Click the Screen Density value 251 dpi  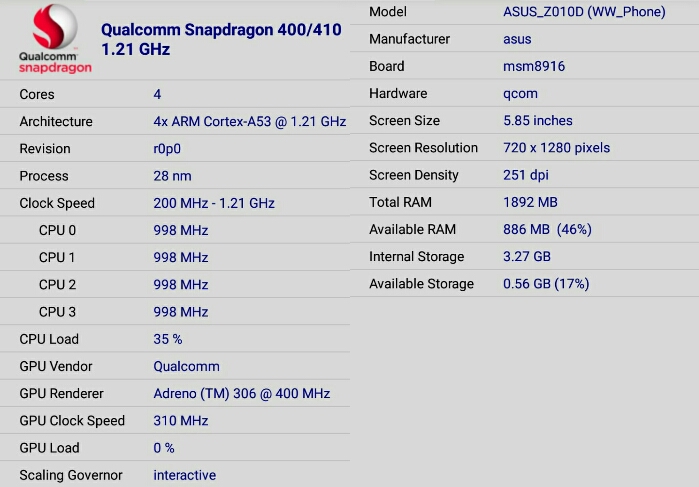pos(526,175)
